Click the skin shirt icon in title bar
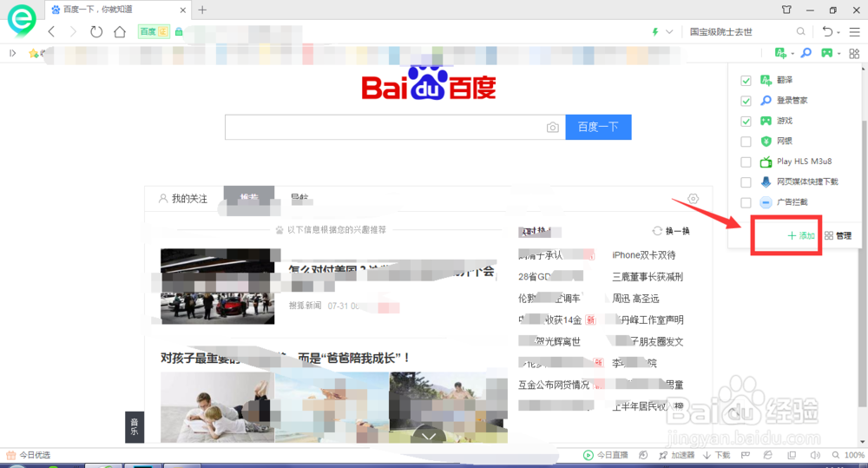The image size is (868, 468). point(786,10)
